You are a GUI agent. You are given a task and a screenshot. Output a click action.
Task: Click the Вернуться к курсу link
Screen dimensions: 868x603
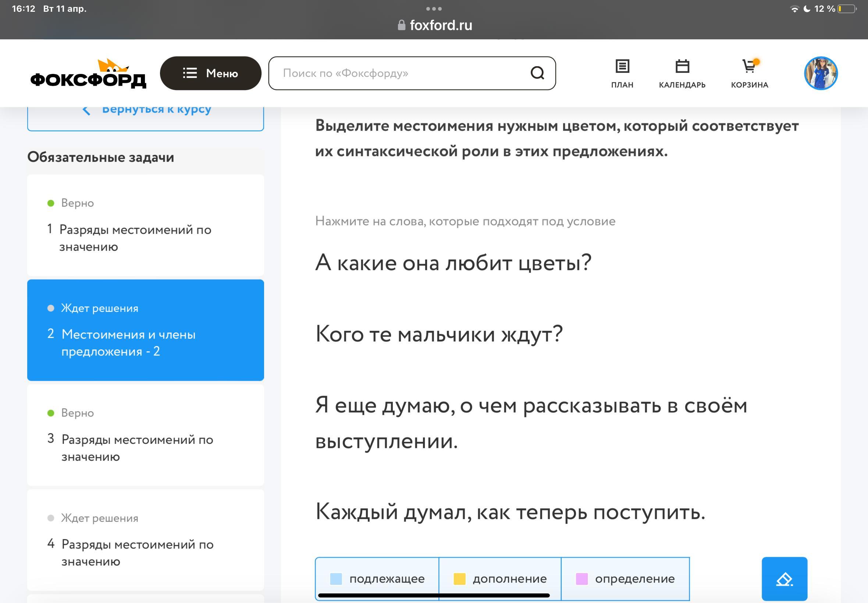pos(156,110)
